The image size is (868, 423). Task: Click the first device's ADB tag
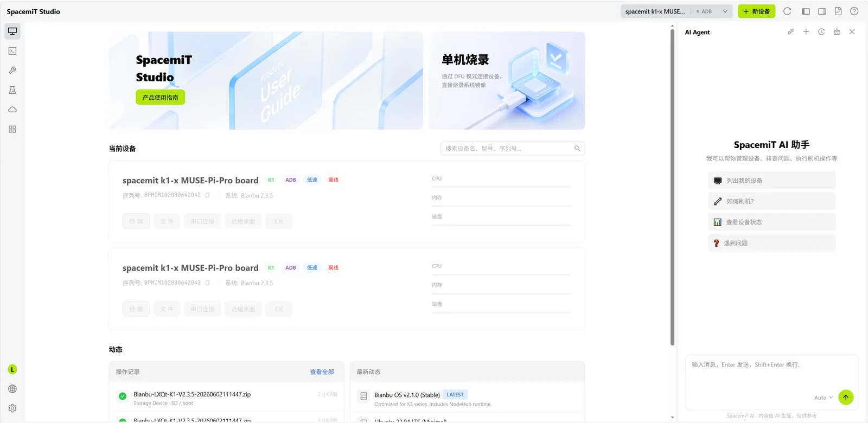pos(291,180)
